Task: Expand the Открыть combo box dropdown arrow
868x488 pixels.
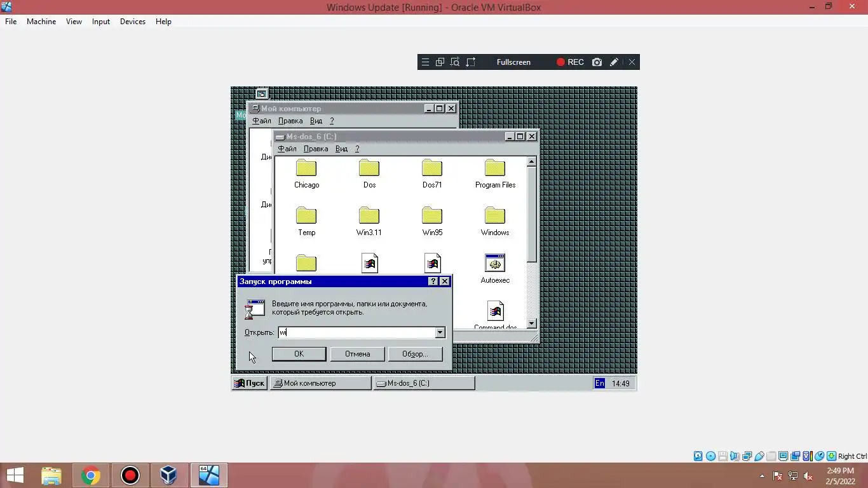Action: (440, 332)
